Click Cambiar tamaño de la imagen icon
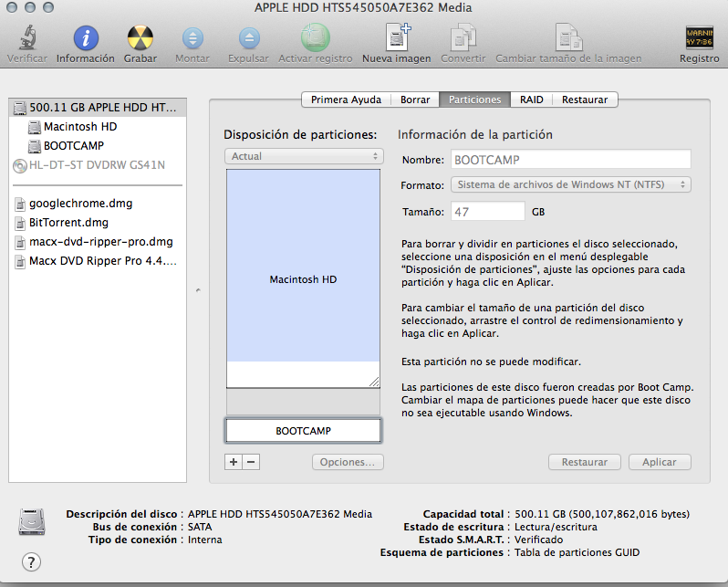Image resolution: width=728 pixels, height=587 pixels. click(x=568, y=37)
